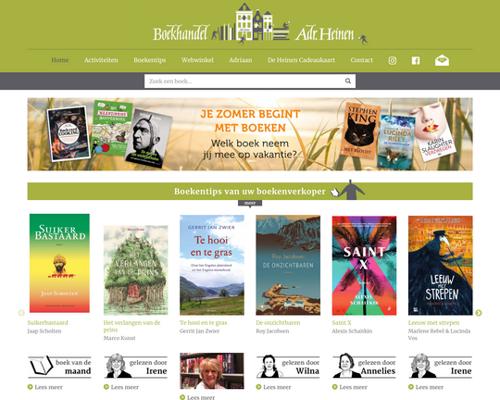The height and width of the screenshot is (400, 500).
Task: Click 'gelezen door Annelies' portrait badge
Action: (x=364, y=367)
